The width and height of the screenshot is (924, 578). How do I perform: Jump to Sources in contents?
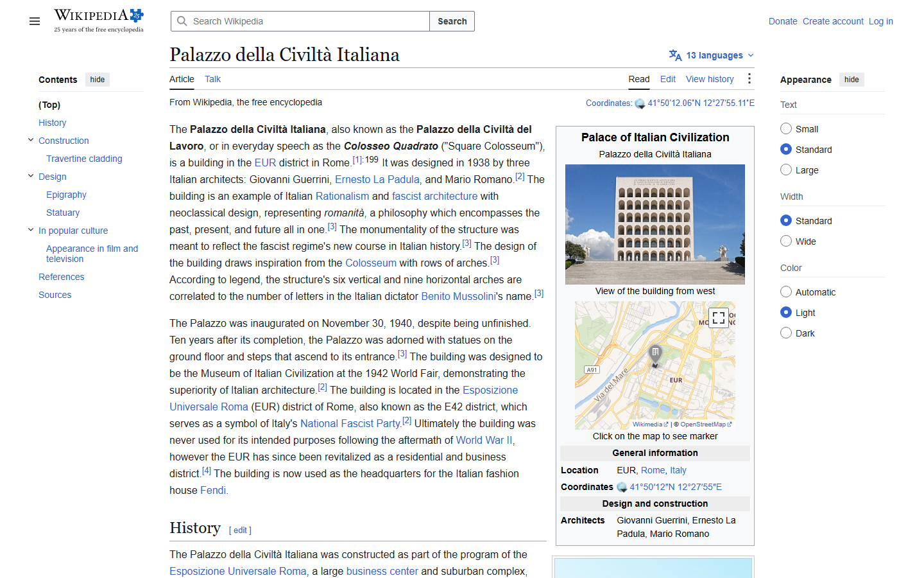(55, 295)
